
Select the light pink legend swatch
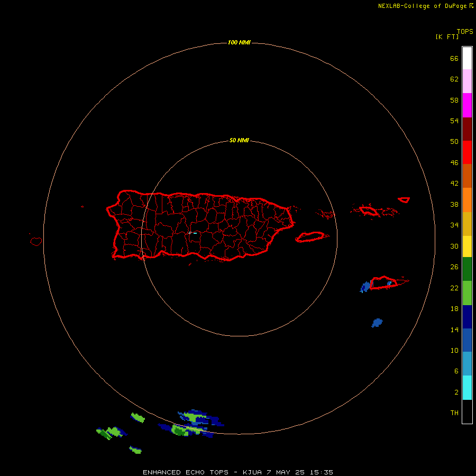point(467,81)
